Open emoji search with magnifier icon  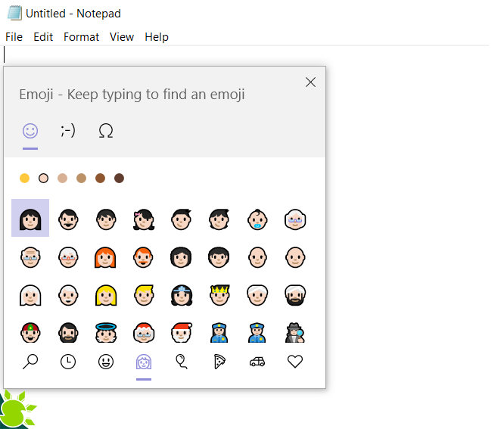30,362
